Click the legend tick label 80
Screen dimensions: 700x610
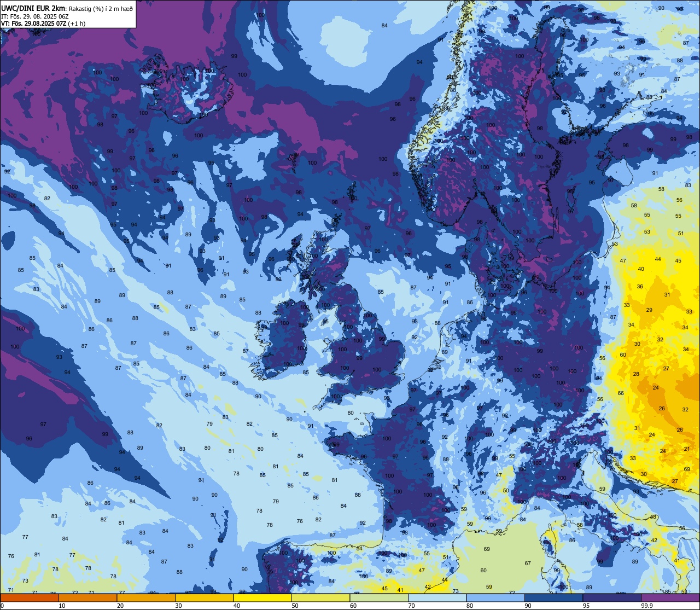pyautogui.click(x=470, y=606)
